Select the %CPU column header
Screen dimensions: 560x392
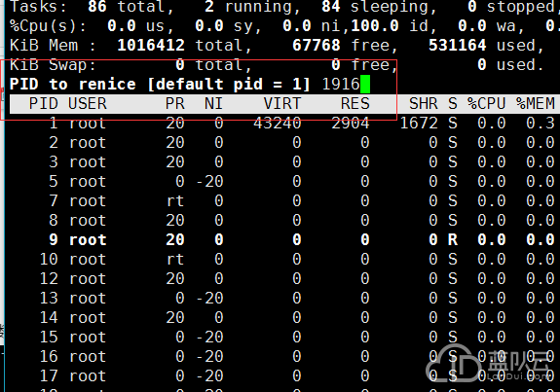click(486, 104)
